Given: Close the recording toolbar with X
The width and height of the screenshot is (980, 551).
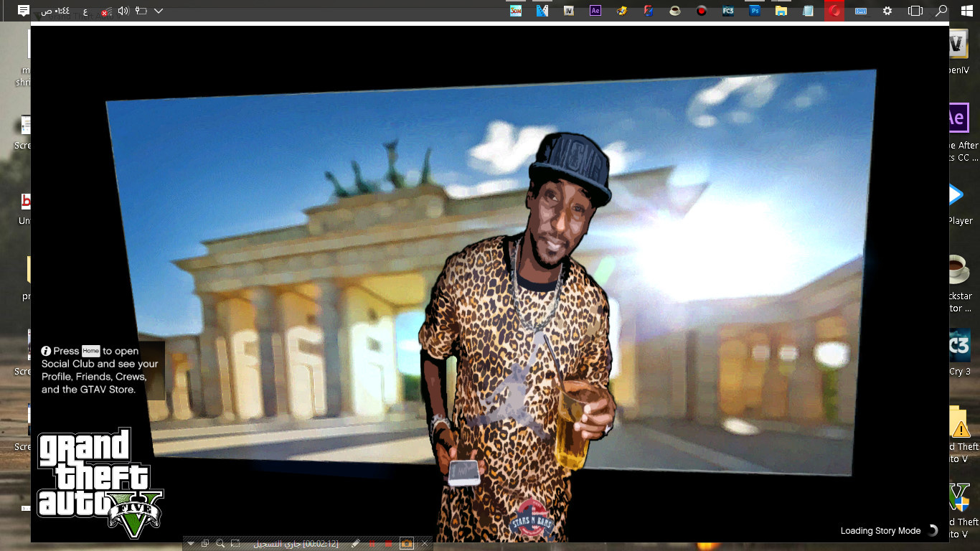Looking at the screenshot, I should point(425,544).
